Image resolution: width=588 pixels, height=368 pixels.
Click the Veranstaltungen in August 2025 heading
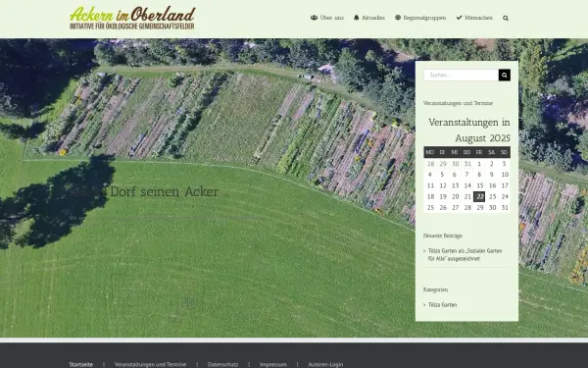click(x=469, y=130)
